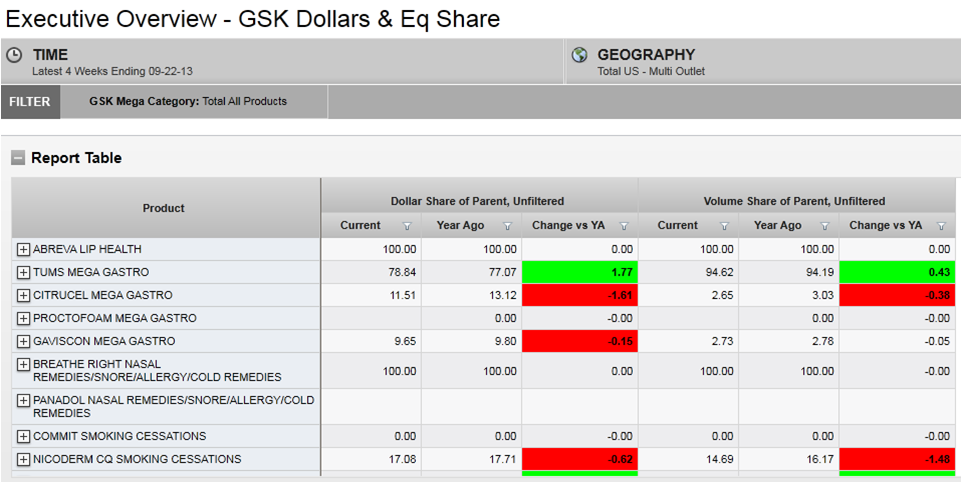962x483 pixels.
Task: Expand the ABREVA LIP HEALTH row
Action: (x=24, y=249)
